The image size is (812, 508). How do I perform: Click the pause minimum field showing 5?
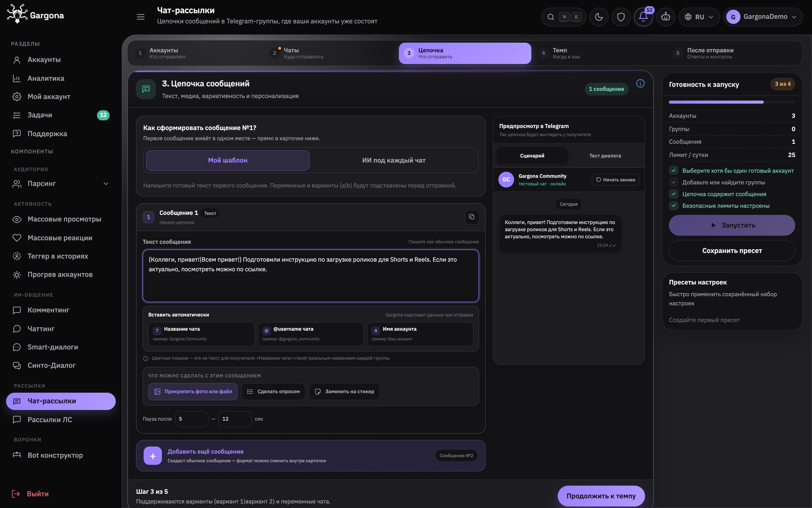click(192, 419)
